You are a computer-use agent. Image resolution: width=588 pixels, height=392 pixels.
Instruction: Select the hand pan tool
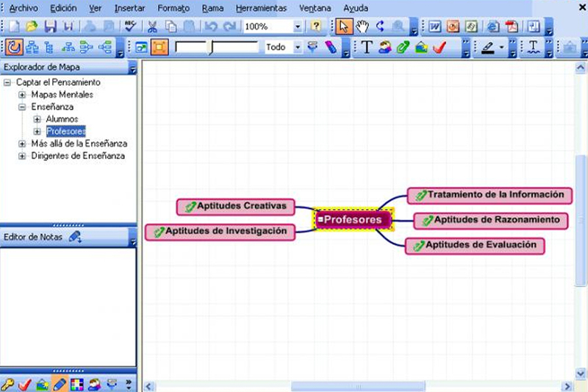362,26
